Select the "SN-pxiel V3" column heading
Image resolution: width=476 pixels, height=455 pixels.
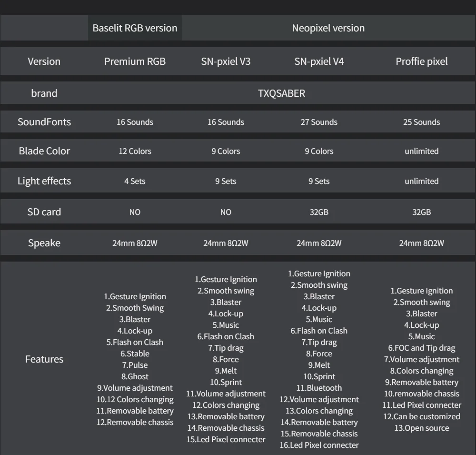(226, 61)
